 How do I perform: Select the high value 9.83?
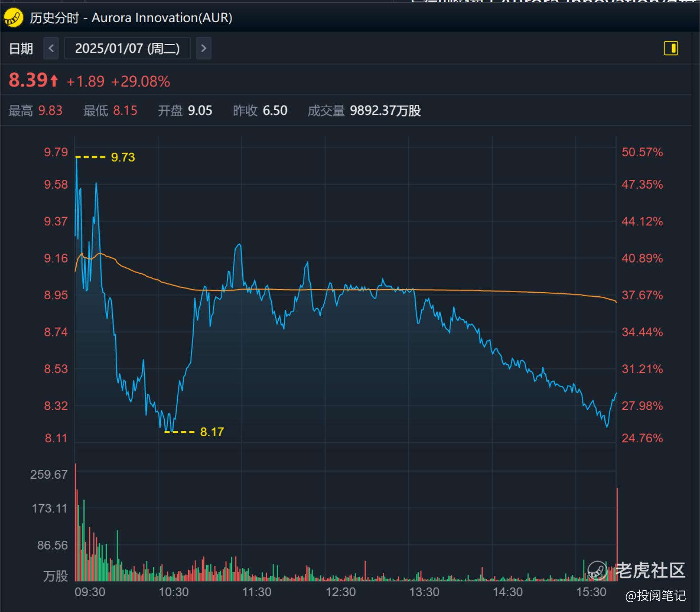[51, 110]
